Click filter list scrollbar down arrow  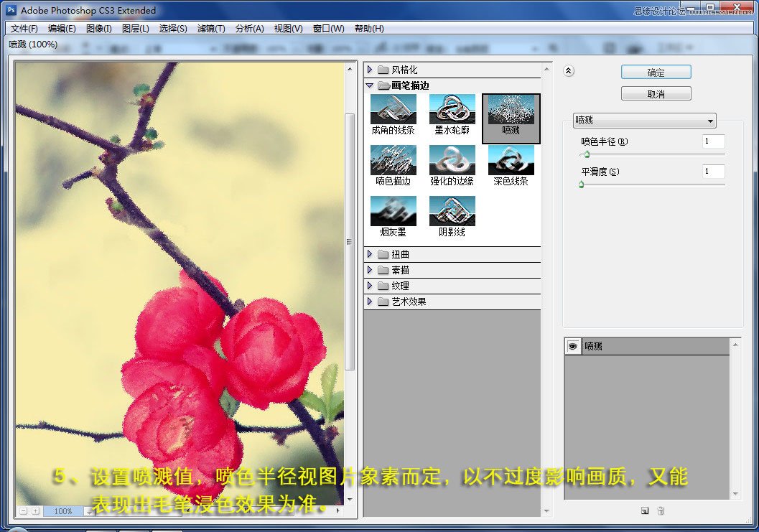click(x=546, y=511)
